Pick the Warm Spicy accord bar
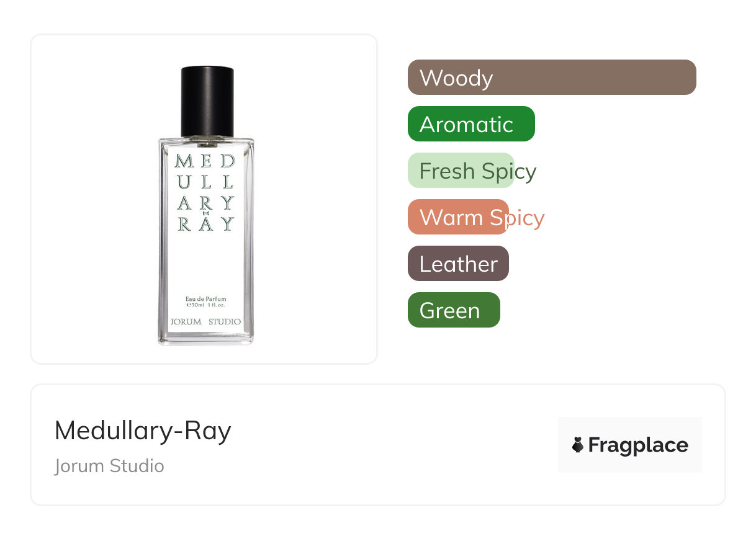Image resolution: width=756 pixels, height=536 pixels. (x=458, y=217)
